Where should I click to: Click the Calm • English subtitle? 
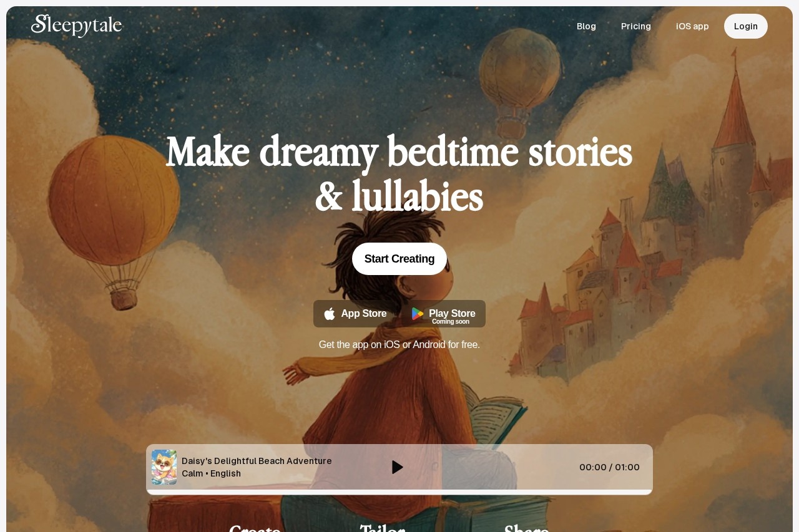211,473
